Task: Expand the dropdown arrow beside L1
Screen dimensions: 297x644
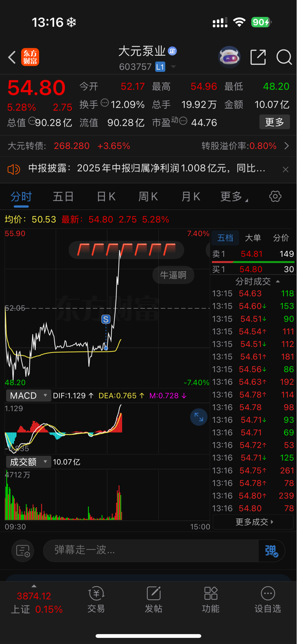Action: (x=173, y=67)
